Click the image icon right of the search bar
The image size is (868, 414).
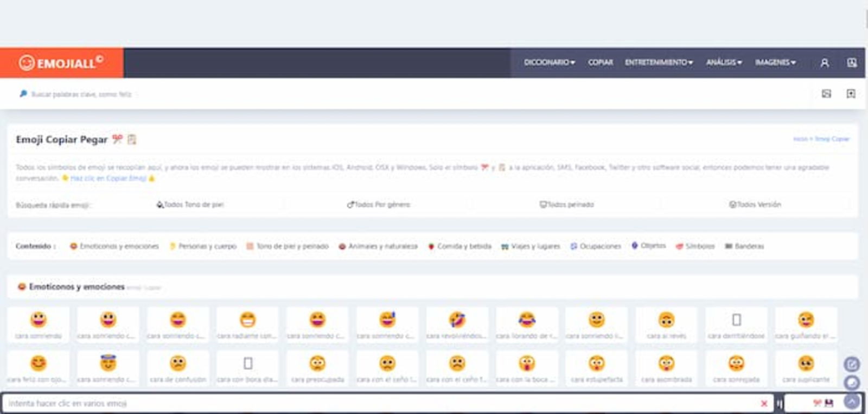(826, 94)
